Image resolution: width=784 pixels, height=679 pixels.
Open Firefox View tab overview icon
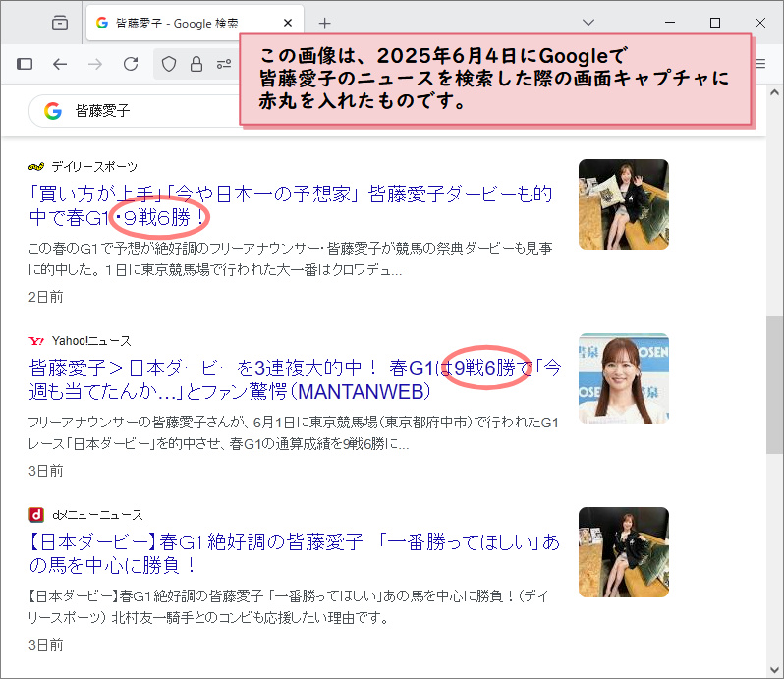(x=60, y=23)
